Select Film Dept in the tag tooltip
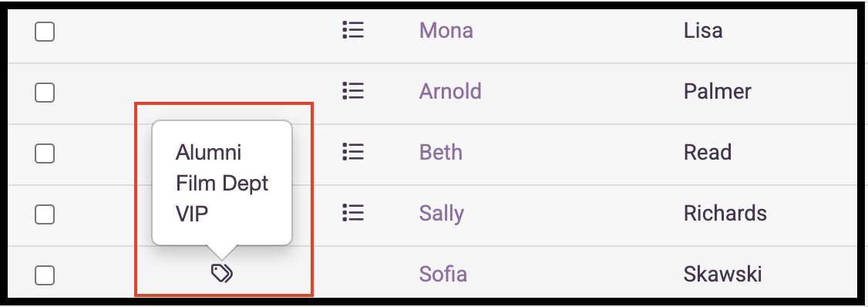Screen dimensions: 868x307 tap(222, 184)
